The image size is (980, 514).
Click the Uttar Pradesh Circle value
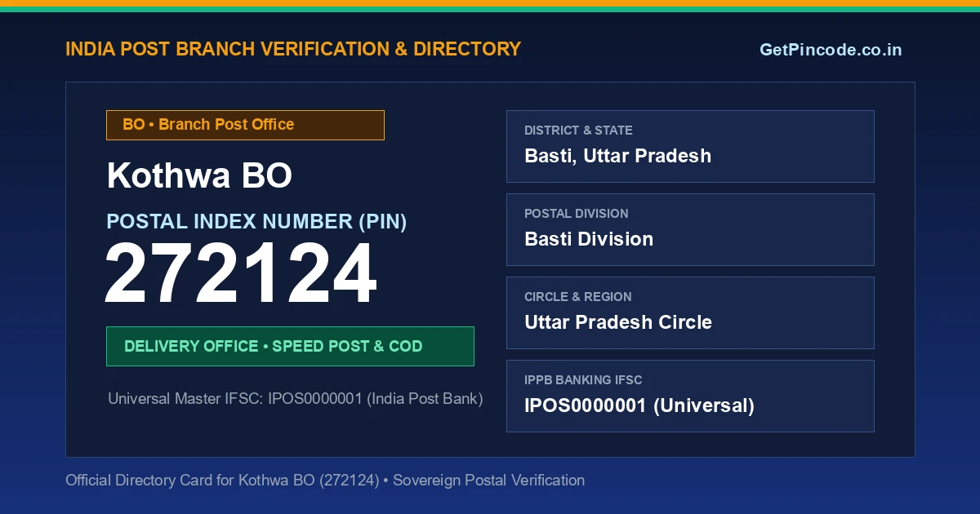click(x=618, y=322)
